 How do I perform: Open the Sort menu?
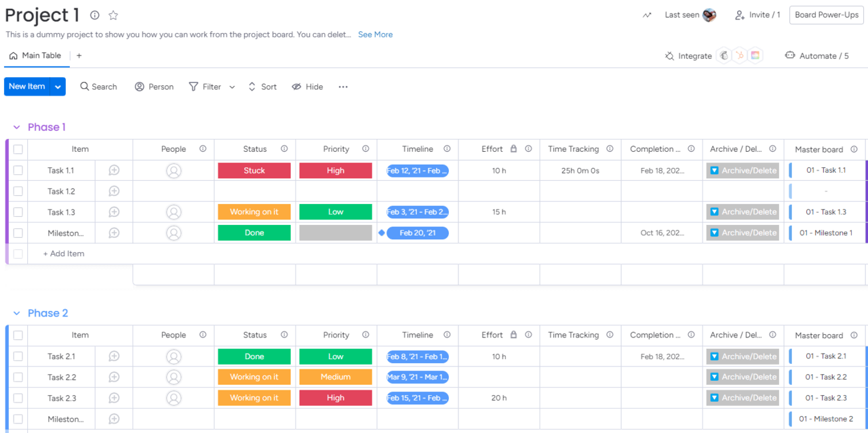click(x=262, y=87)
